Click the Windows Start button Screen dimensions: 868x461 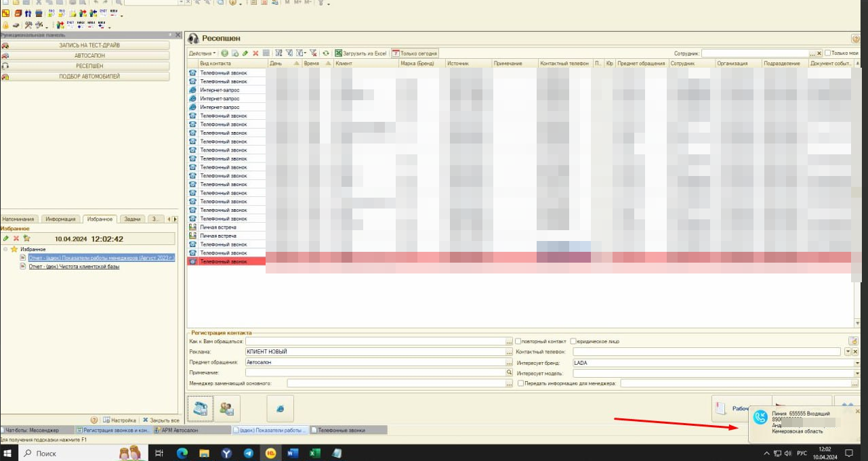pyautogui.click(x=8, y=453)
